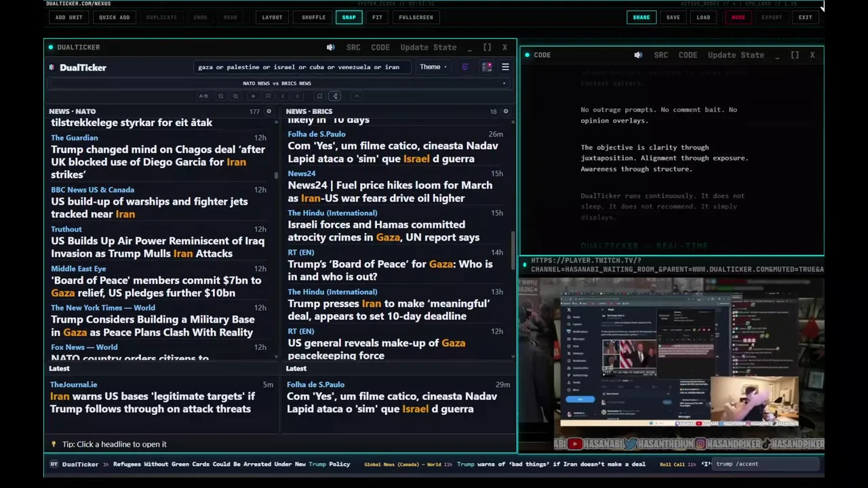Click the SHUFFLE button
This screenshot has height=488, width=868.
[x=313, y=17]
